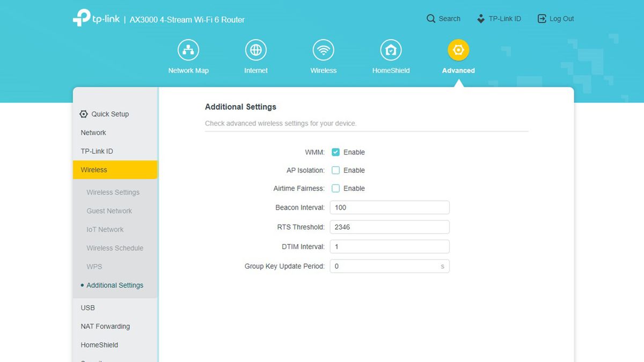Click the TP-Link ID header text
The height and width of the screenshot is (362, 644).
[505, 19]
